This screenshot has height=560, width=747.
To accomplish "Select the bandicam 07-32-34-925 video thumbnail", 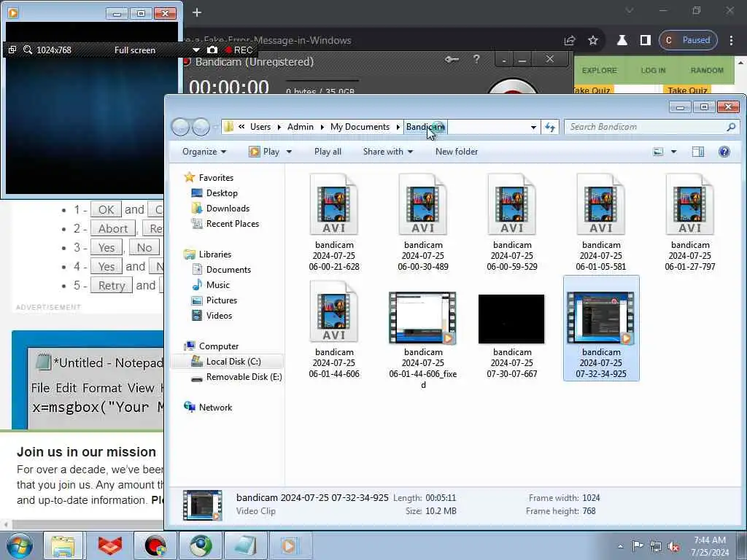I will point(601,318).
